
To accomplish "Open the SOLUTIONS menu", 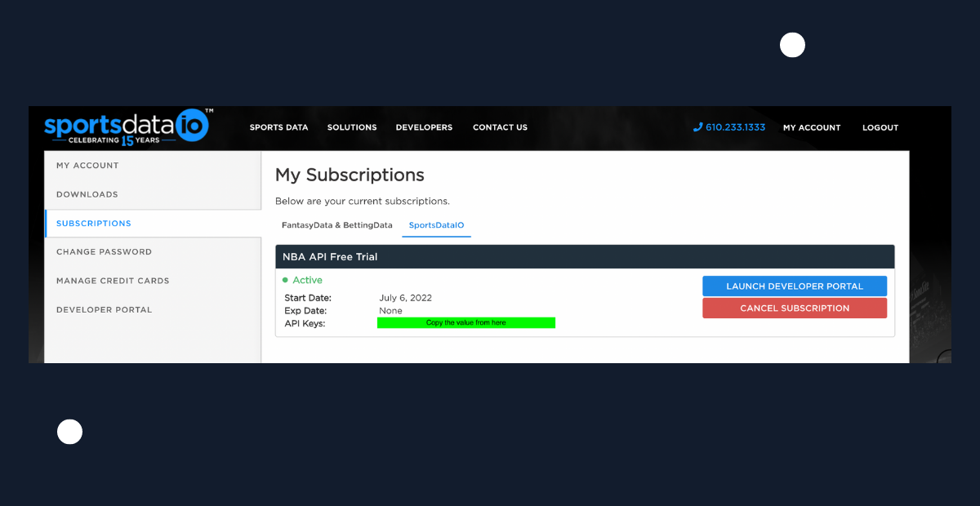I will coord(352,127).
